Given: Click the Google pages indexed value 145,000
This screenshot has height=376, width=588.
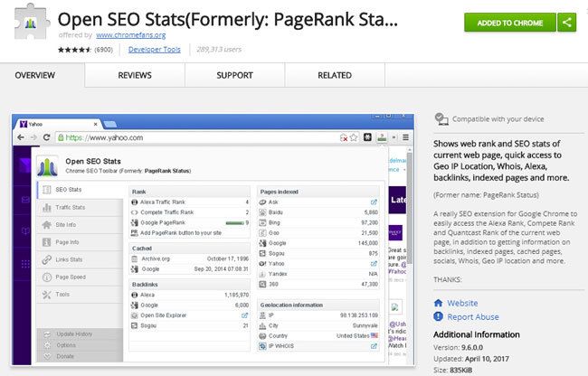Looking at the screenshot, I should tap(368, 243).
